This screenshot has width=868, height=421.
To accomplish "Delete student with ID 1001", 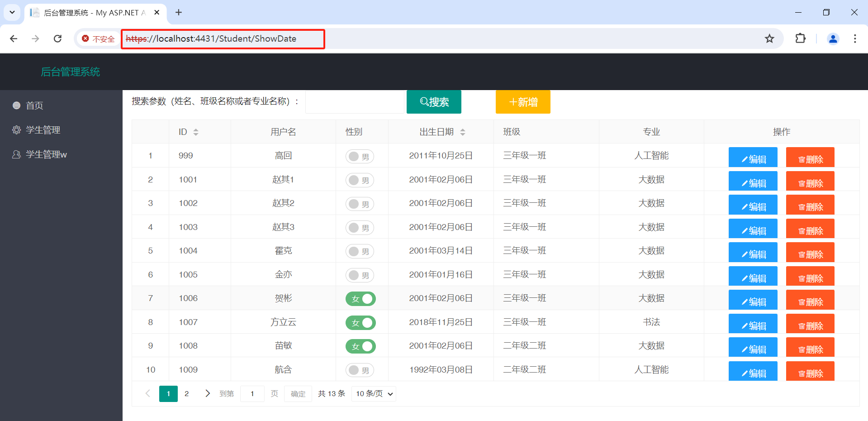I will tap(810, 181).
